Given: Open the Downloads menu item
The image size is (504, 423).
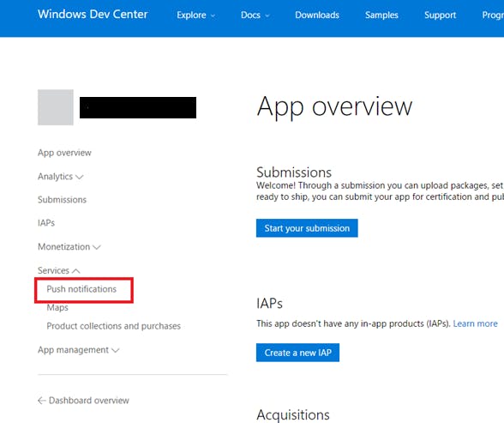Looking at the screenshot, I should tap(317, 15).
